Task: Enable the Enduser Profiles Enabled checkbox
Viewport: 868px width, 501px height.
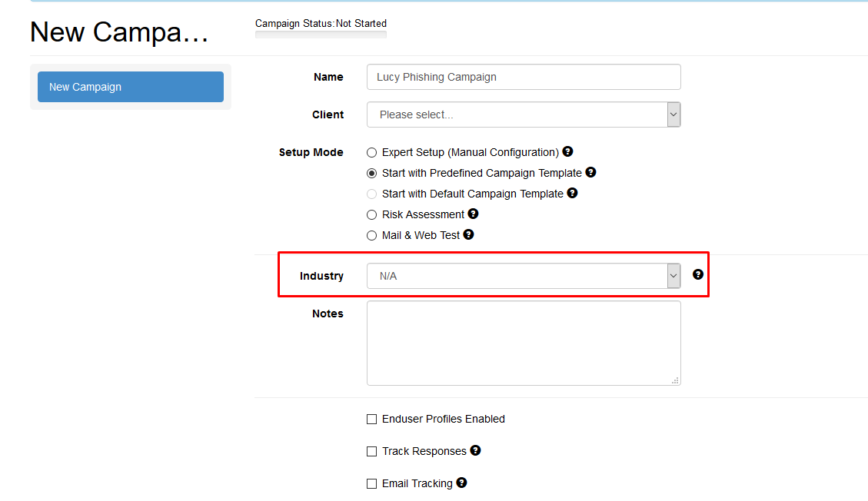Action: tap(372, 420)
